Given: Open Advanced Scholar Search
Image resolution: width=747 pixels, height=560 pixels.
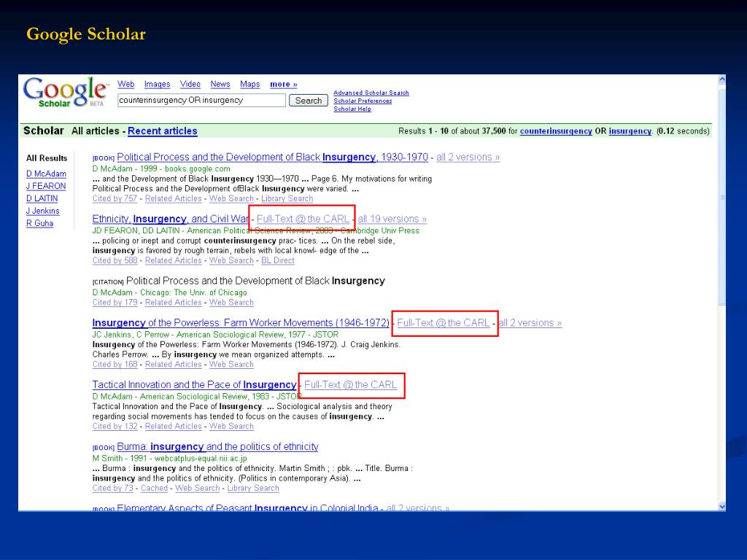Looking at the screenshot, I should (x=371, y=93).
